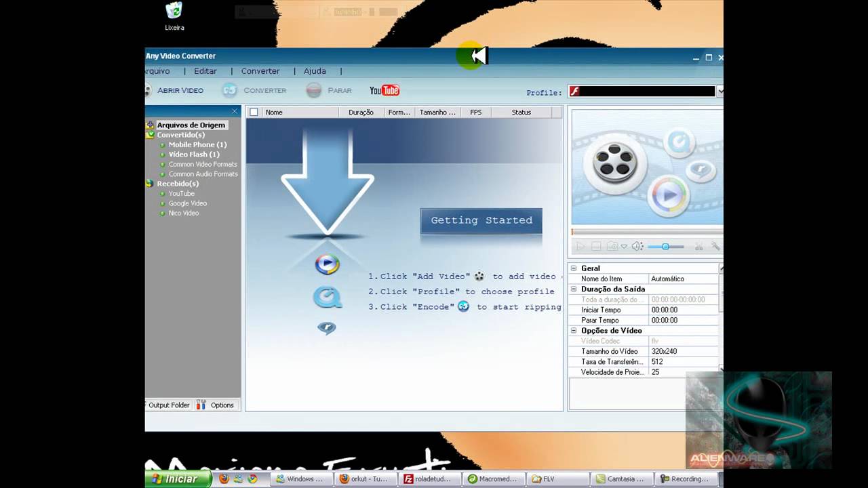Screen dimensions: 868x488
Task: Click the Output Folder button
Action: 167,405
